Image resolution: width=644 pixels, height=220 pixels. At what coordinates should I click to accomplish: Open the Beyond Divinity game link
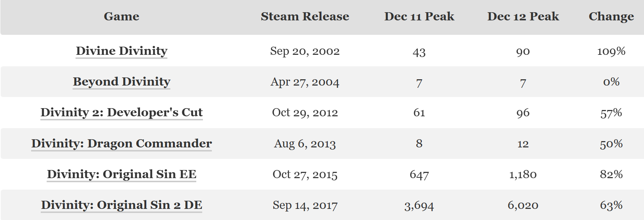(121, 81)
